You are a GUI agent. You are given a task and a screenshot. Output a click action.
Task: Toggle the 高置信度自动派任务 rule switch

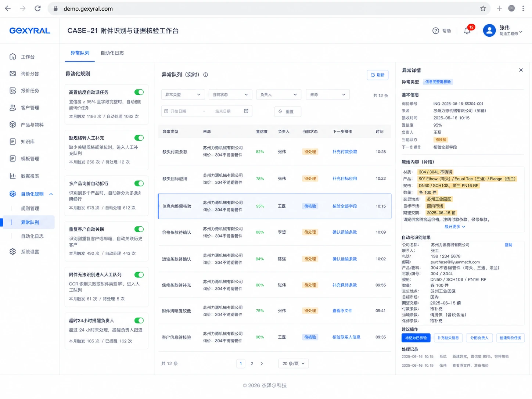139,92
